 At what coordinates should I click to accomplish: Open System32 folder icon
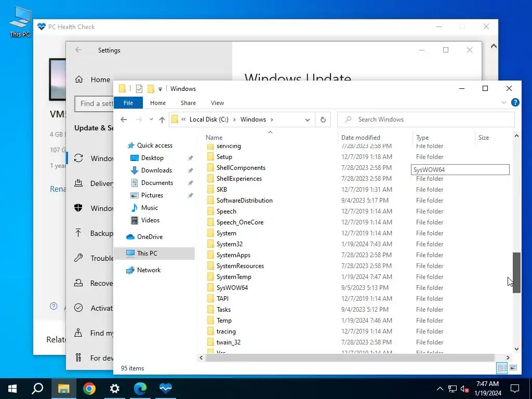(210, 244)
